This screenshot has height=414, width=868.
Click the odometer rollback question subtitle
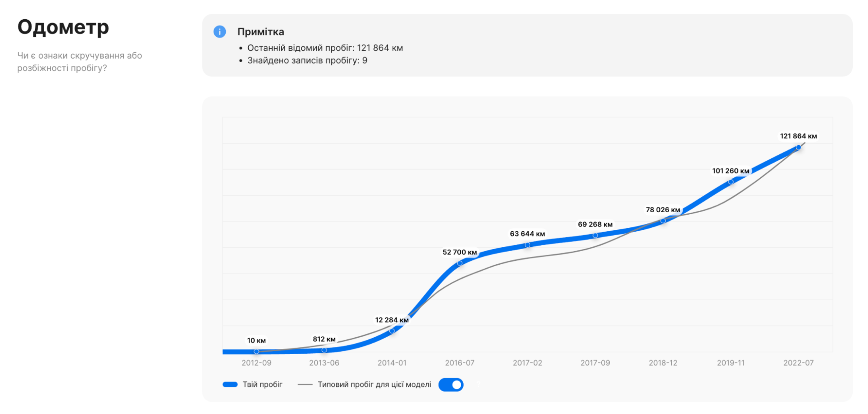point(80,62)
